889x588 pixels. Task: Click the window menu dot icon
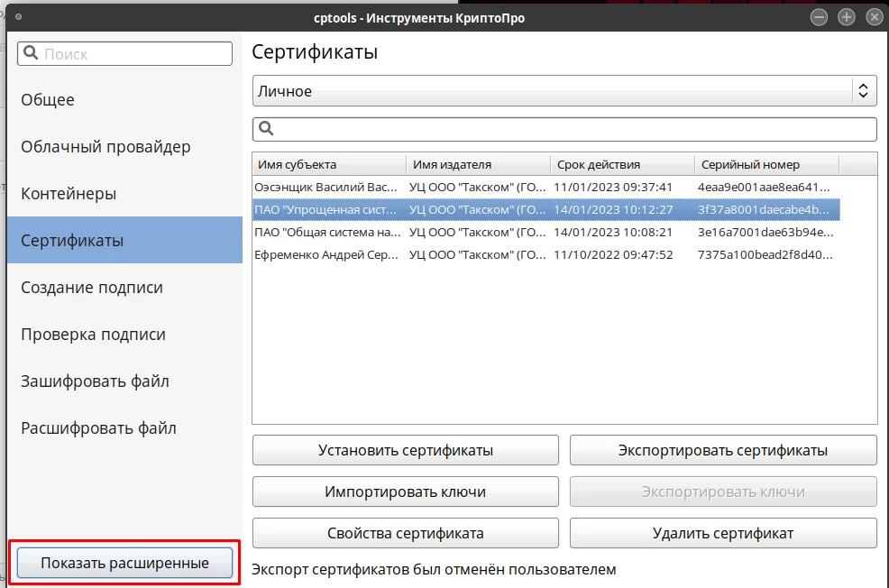pos(18,17)
